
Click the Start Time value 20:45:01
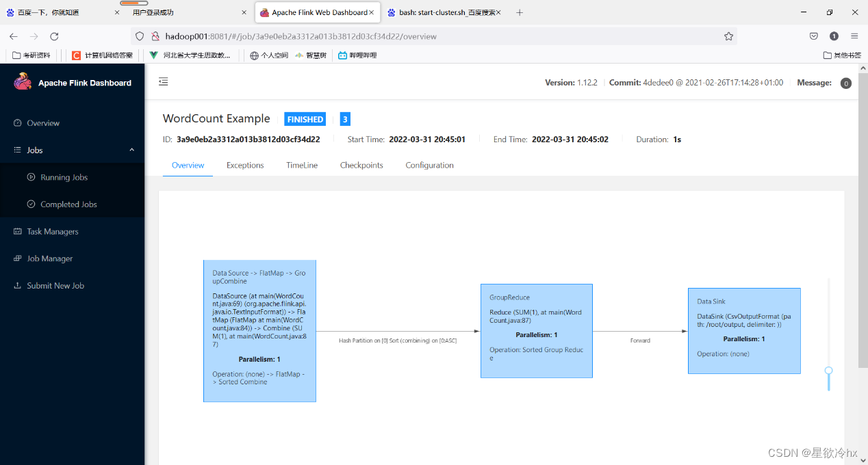427,139
